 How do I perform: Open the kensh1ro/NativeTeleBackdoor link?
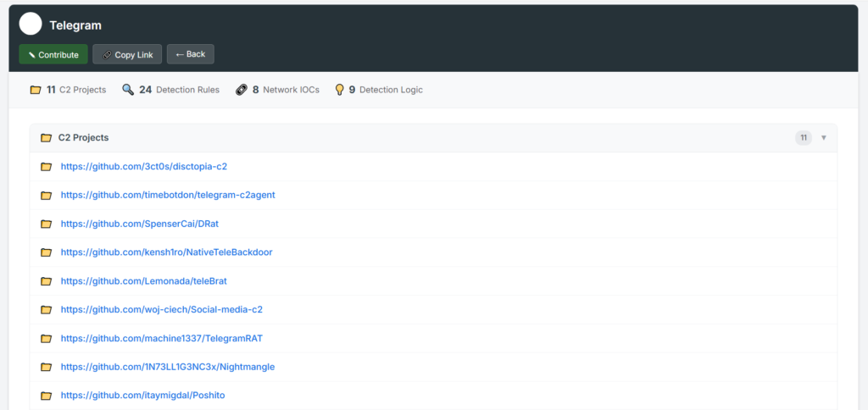[167, 252]
